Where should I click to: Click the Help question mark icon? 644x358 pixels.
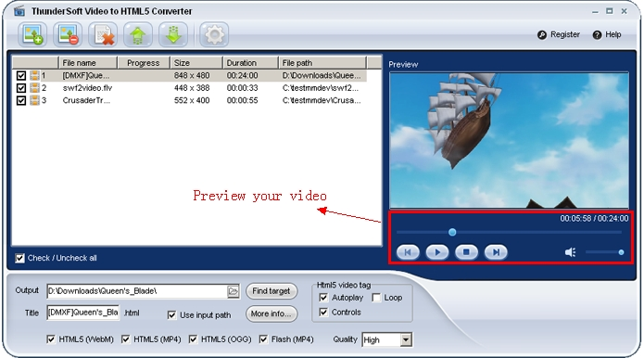(x=597, y=35)
